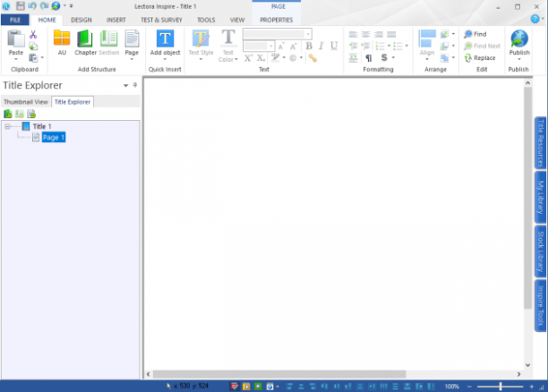Click the preview in browser status bar icon

coord(270,386)
